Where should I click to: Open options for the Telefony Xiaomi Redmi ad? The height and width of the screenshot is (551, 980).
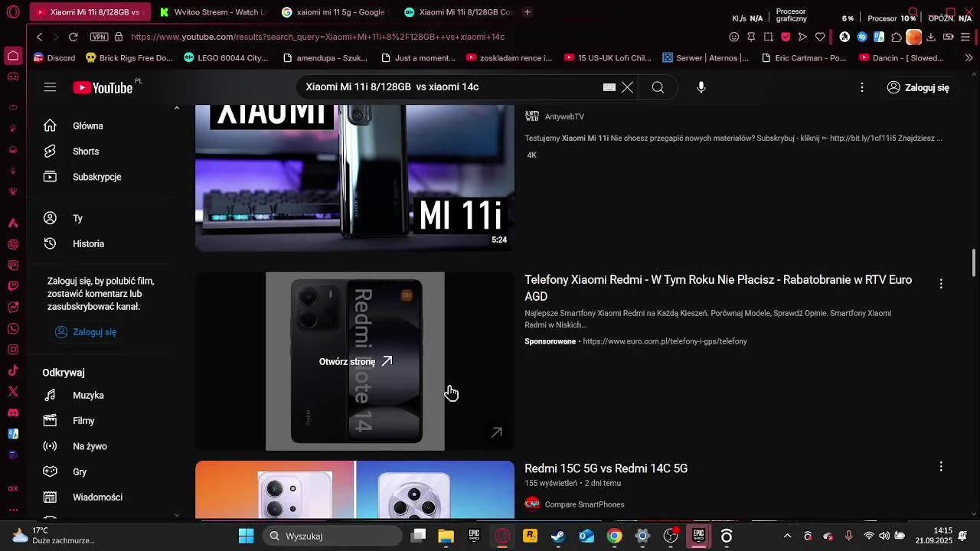pos(941,284)
